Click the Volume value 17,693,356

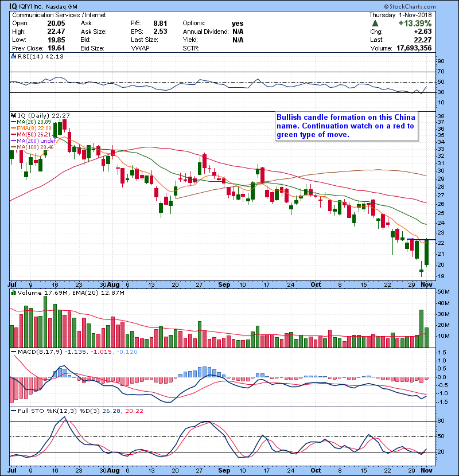(414, 48)
